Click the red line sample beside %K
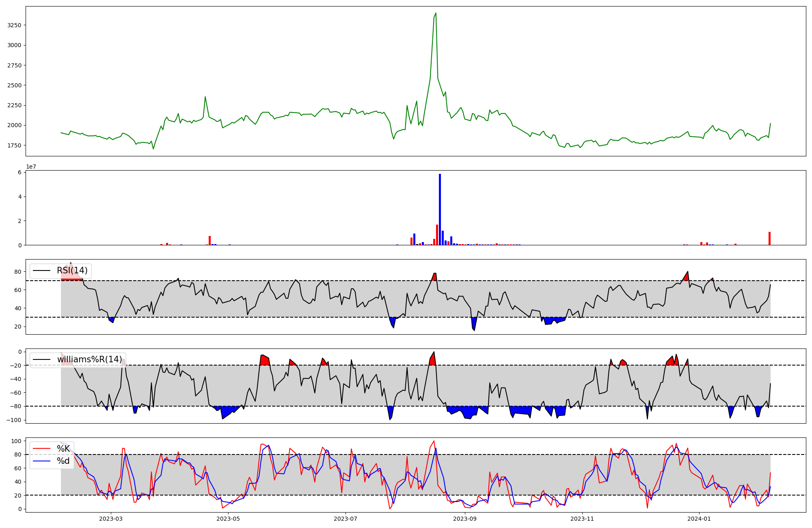Screen dimensions: 812x528 (41, 449)
